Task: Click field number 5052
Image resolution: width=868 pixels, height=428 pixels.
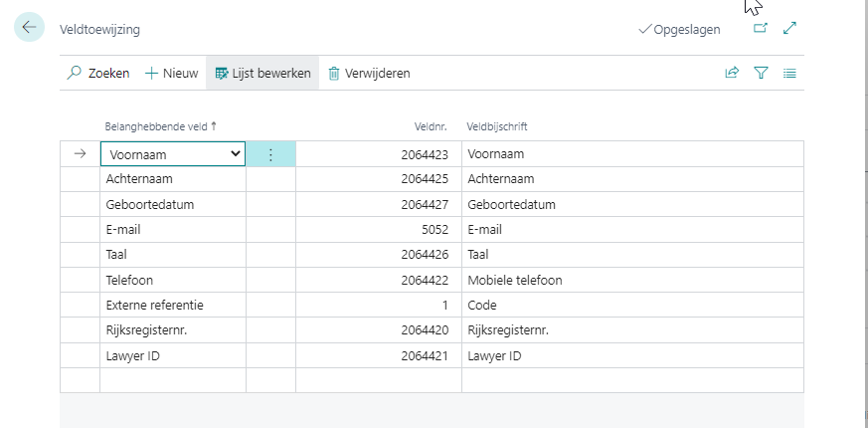Action: [379, 230]
